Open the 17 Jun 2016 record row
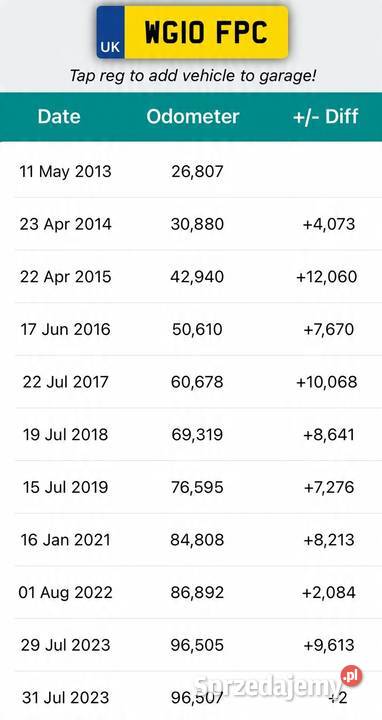This screenshot has width=382, height=720. click(191, 329)
